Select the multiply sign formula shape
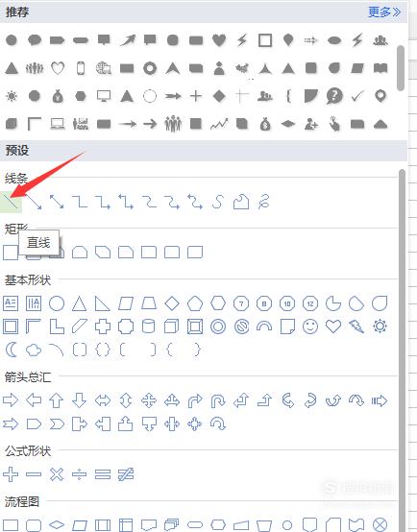The image size is (417, 532). point(57,474)
